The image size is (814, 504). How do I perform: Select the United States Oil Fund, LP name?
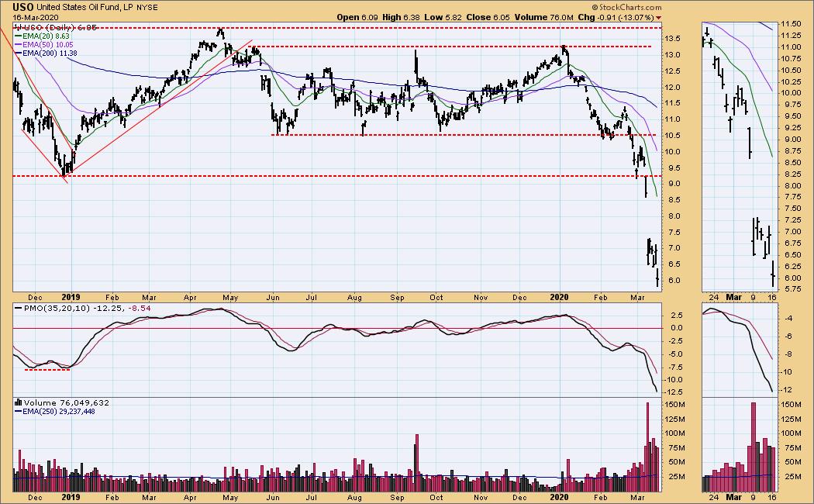pyautogui.click(x=85, y=7)
